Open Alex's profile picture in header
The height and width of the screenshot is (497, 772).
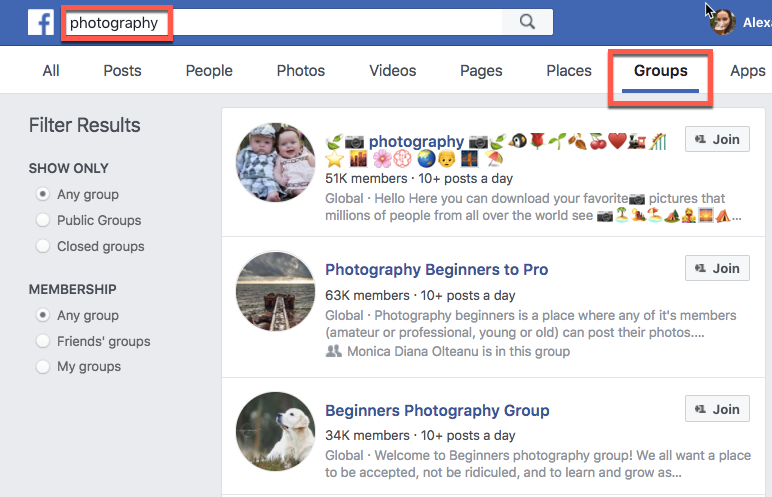coord(723,22)
